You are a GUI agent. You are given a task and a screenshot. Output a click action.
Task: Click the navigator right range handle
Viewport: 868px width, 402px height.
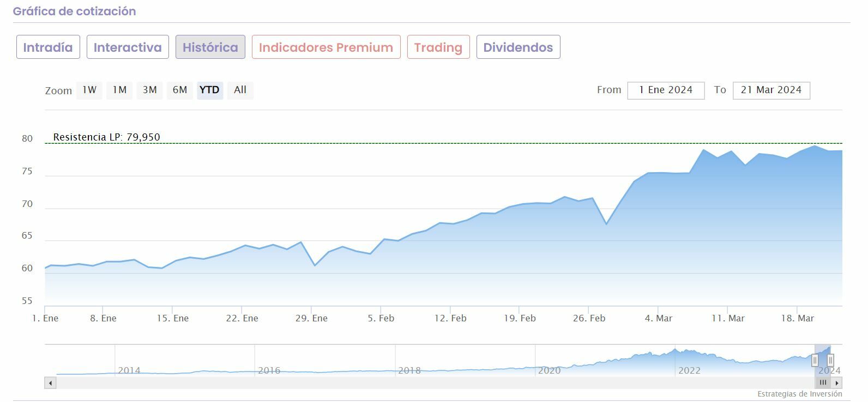point(830,360)
